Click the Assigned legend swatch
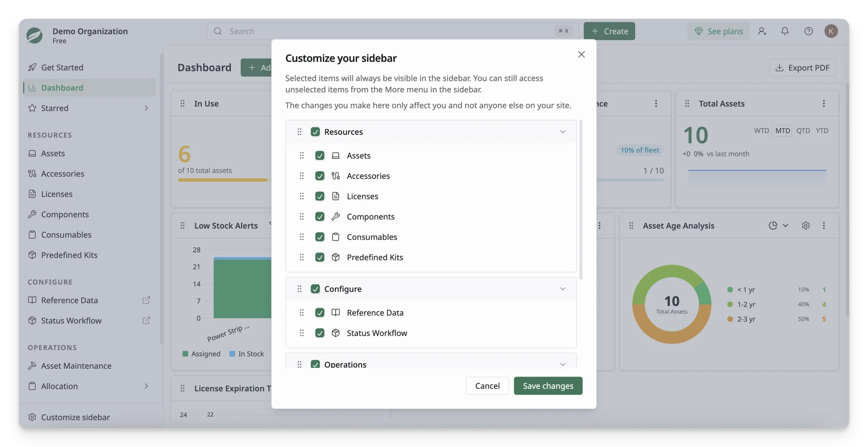This screenshot has height=447, width=868. pyautogui.click(x=185, y=354)
